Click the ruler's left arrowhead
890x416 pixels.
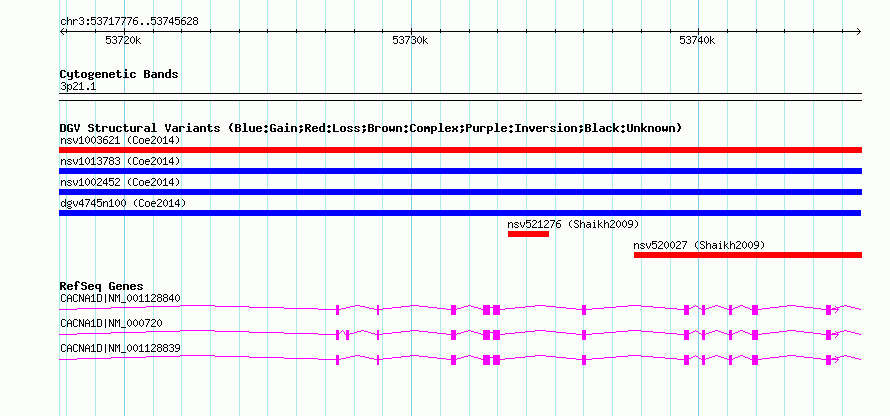62,31
